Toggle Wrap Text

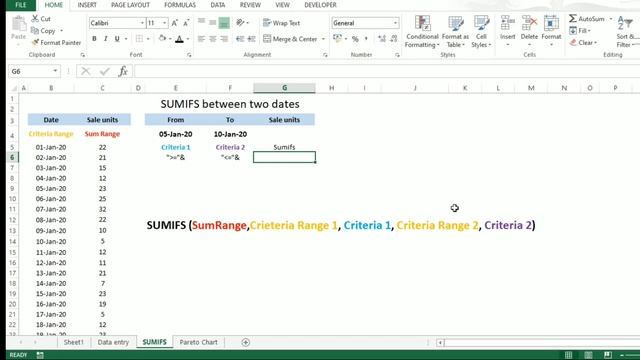click(282, 23)
